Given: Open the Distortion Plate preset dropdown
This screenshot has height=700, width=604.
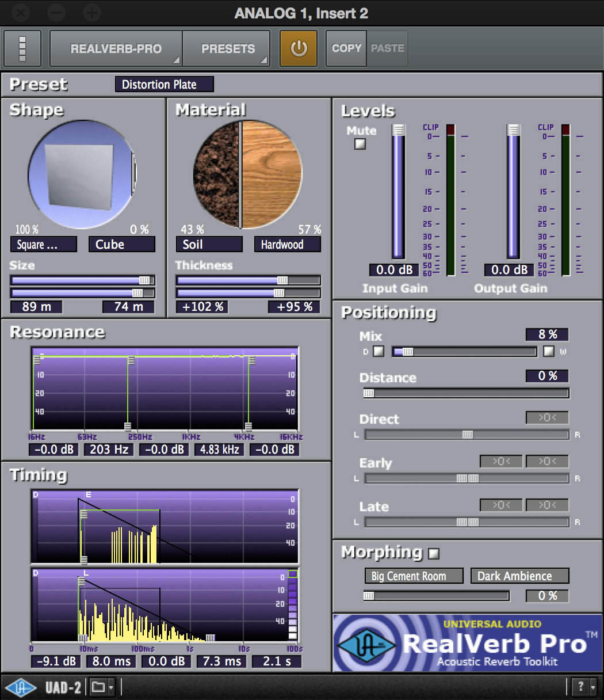Looking at the screenshot, I should (165, 84).
